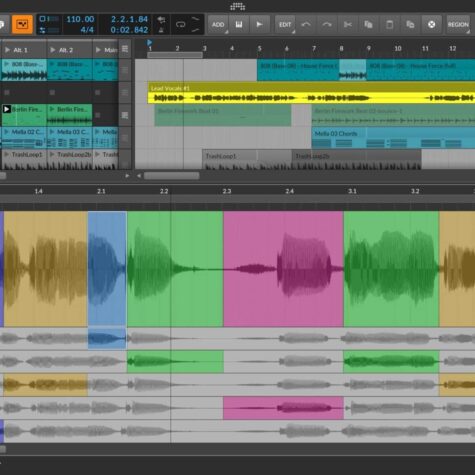The width and height of the screenshot is (475, 475).
Task: Launch the Mella 02 C clip
Action: coord(6,132)
